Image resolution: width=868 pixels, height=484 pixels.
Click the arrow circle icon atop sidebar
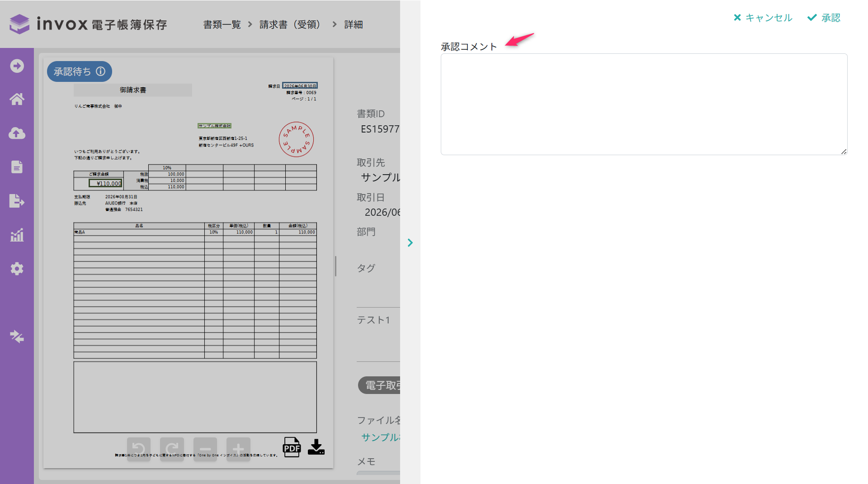coord(17,66)
